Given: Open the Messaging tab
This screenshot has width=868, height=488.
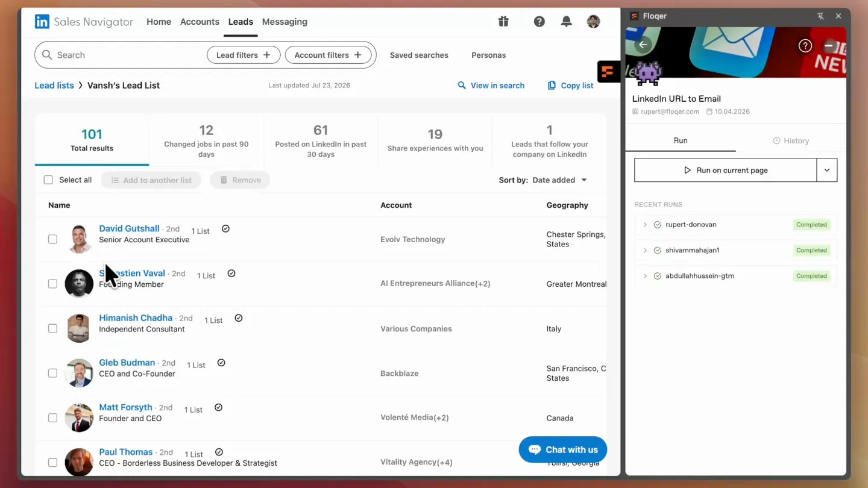Looking at the screenshot, I should [x=285, y=22].
